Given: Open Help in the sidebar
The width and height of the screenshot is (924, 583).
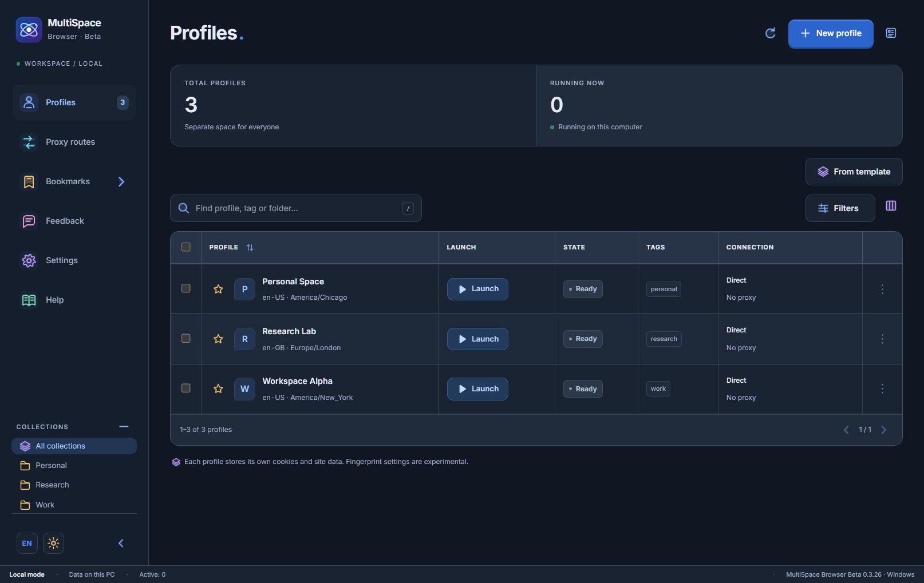Looking at the screenshot, I should (74, 300).
